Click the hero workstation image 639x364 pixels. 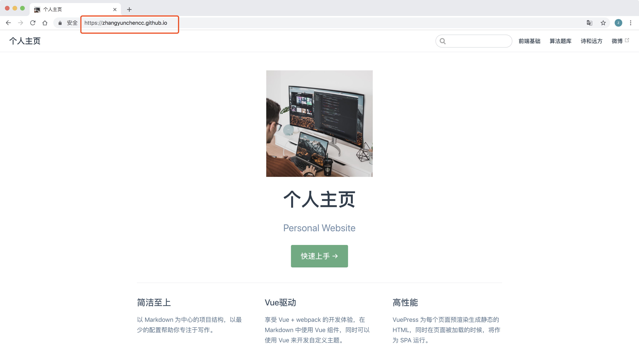pos(319,123)
